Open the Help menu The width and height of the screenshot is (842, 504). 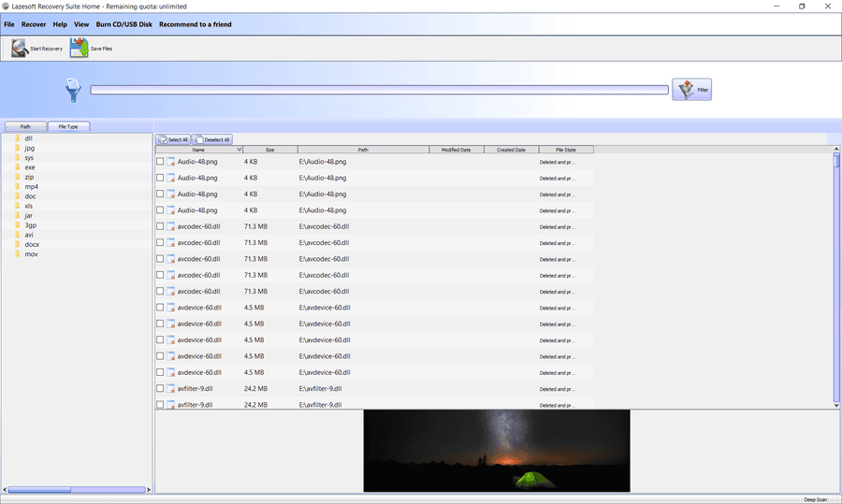[60, 24]
